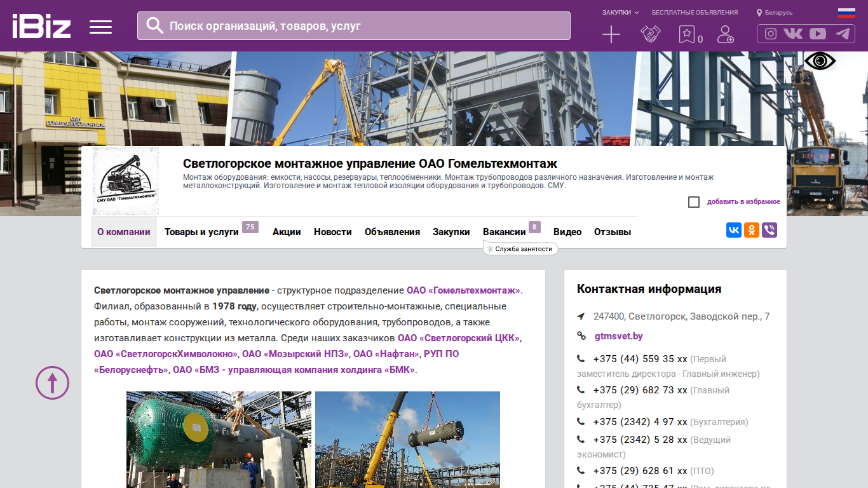
Task: Reveal phone number +375 (2342) 4 97 xx
Action: pos(641,422)
